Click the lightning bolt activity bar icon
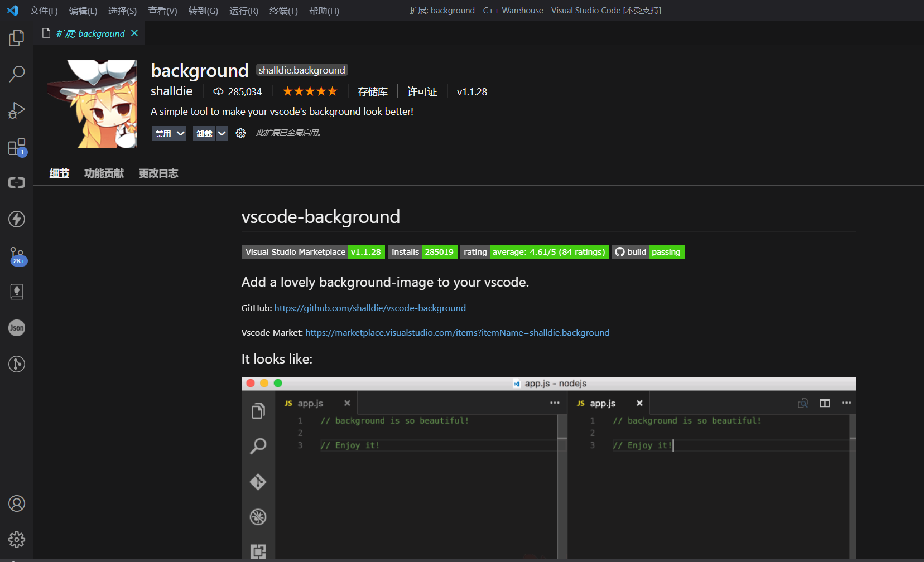This screenshot has height=562, width=924. pyautogui.click(x=17, y=219)
